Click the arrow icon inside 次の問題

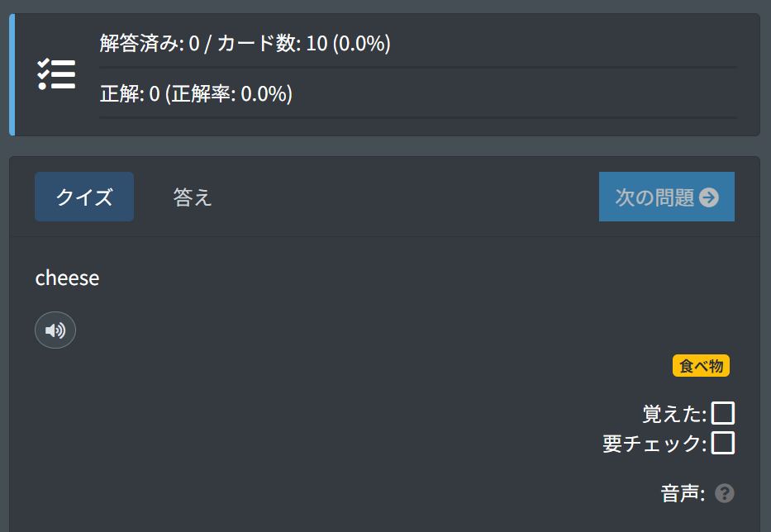pos(708,197)
